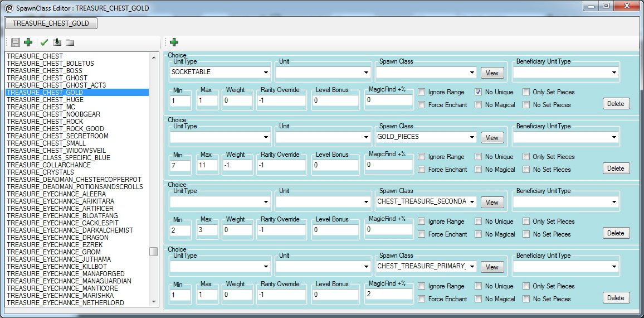Open the CHEST_TREASURE_PRIMARY Spawn Class dropdown
The image size is (644, 318).
point(472,267)
